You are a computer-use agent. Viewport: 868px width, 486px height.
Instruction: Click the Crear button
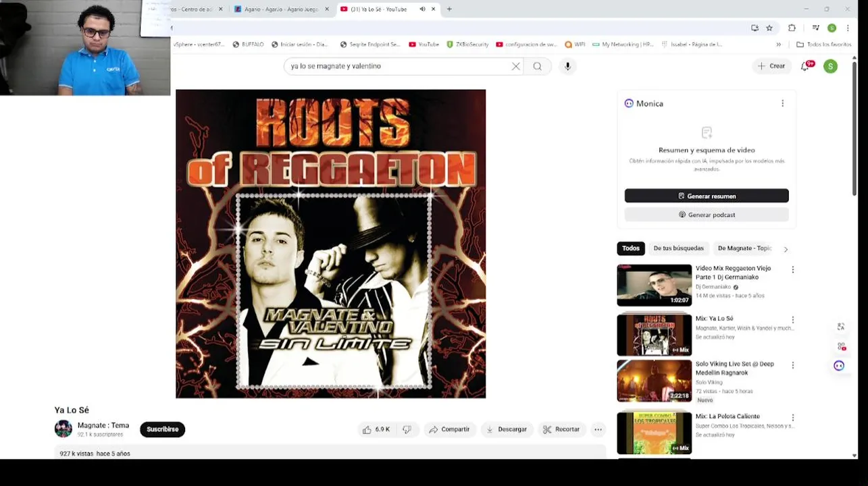point(771,66)
